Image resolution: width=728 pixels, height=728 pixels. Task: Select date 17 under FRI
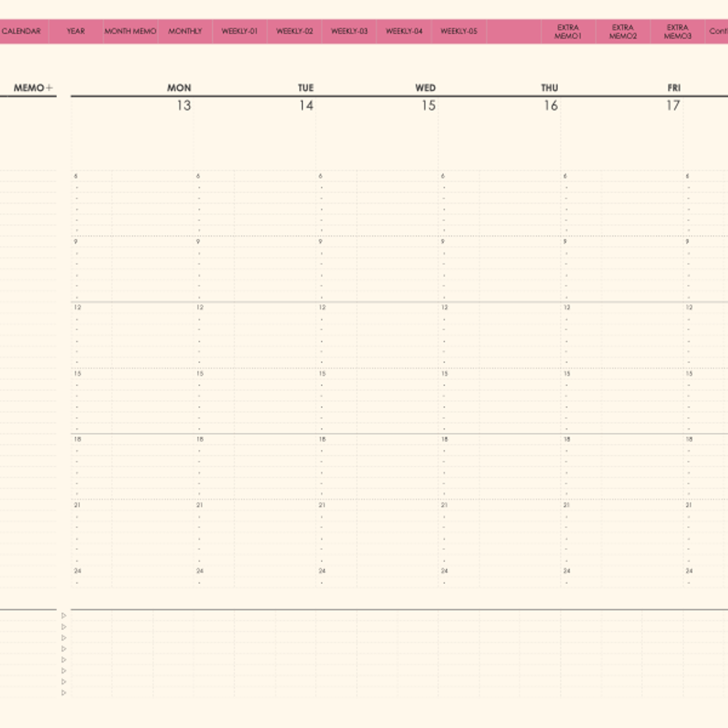[673, 105]
